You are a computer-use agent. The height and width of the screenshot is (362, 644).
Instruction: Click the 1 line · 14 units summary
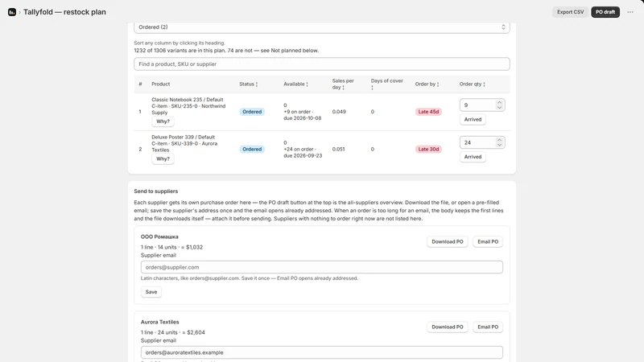pyautogui.click(x=171, y=247)
